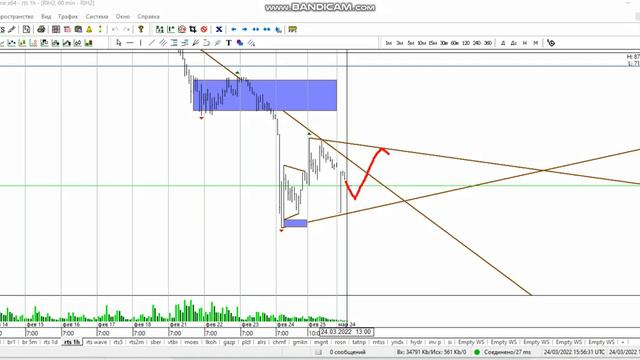This screenshot has height=360, width=640.
Task: Open the Вид menu
Action: coord(46,16)
